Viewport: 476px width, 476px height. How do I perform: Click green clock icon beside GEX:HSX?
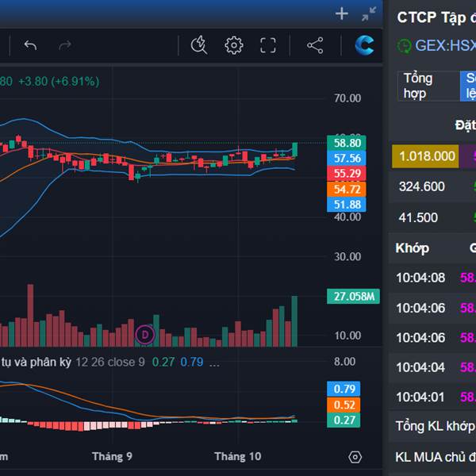click(404, 46)
